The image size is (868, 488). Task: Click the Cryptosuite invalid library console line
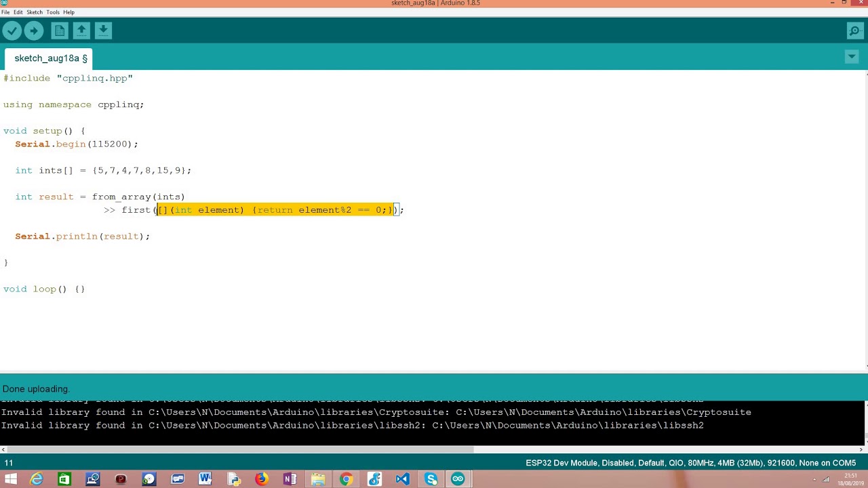pos(376,412)
